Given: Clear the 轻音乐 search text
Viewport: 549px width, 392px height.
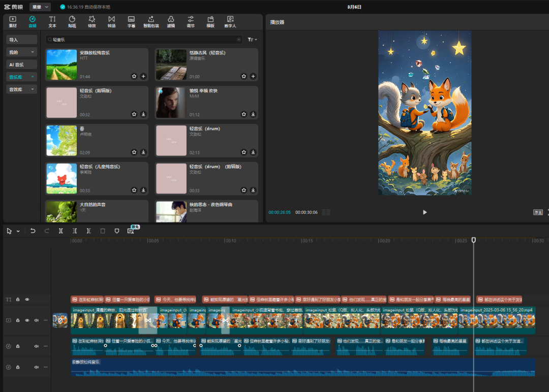Looking at the screenshot, I should (239, 40).
